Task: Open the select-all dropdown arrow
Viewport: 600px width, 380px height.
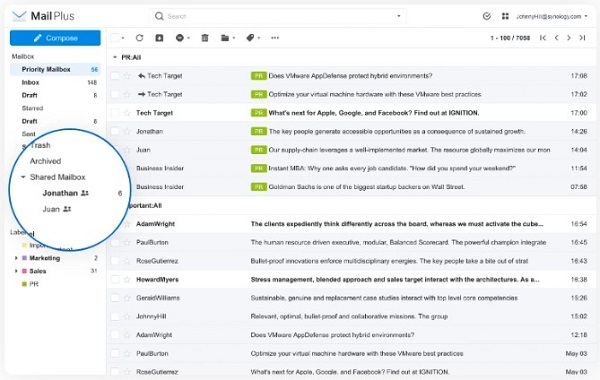Action: 123,38
